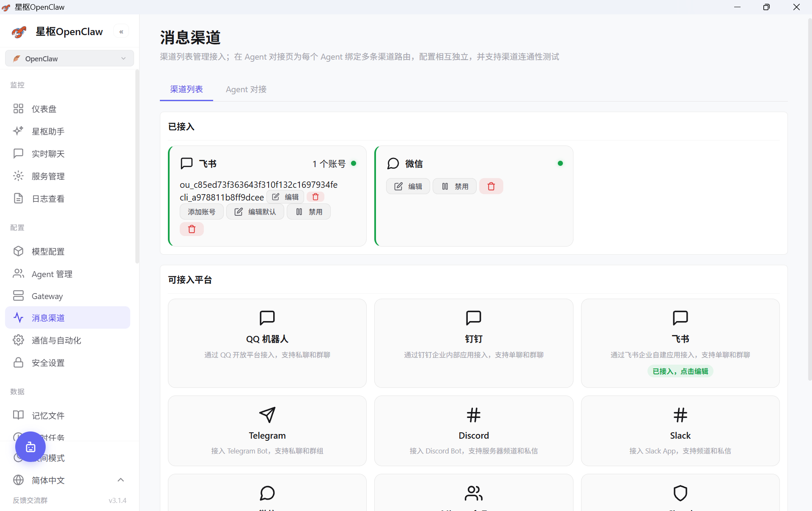The height and width of the screenshot is (511, 812).
Task: Click the 记忆文件 book icon
Action: point(18,415)
